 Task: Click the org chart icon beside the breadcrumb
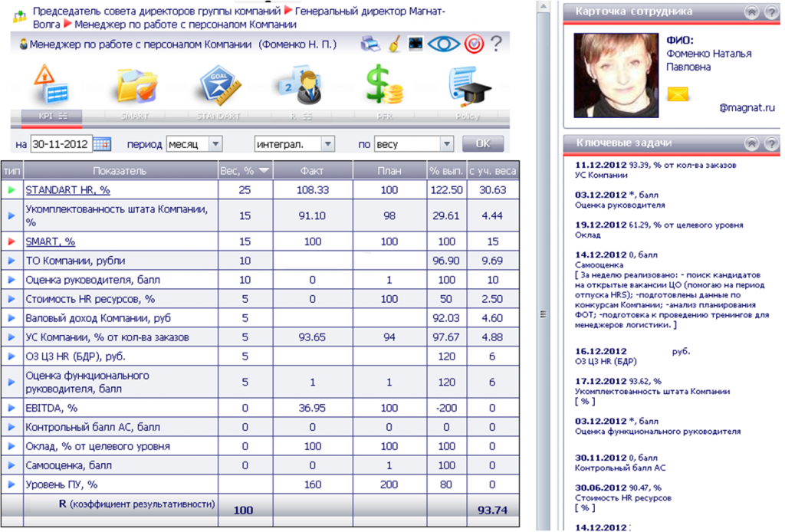click(x=19, y=17)
